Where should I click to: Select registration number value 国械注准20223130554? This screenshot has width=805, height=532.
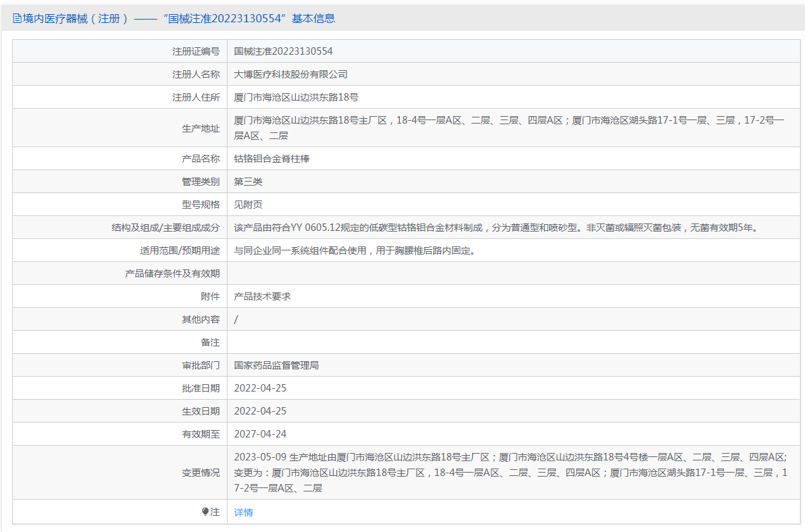coord(284,51)
